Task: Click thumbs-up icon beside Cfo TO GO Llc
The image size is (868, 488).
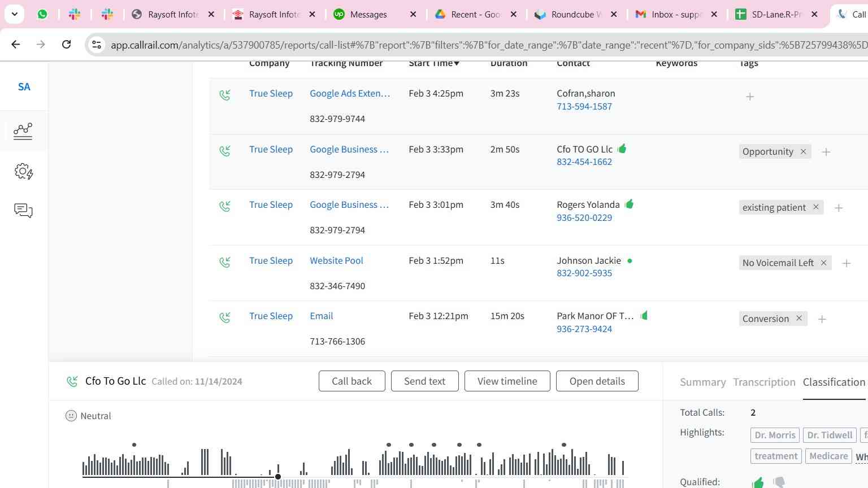Action: coord(622,149)
